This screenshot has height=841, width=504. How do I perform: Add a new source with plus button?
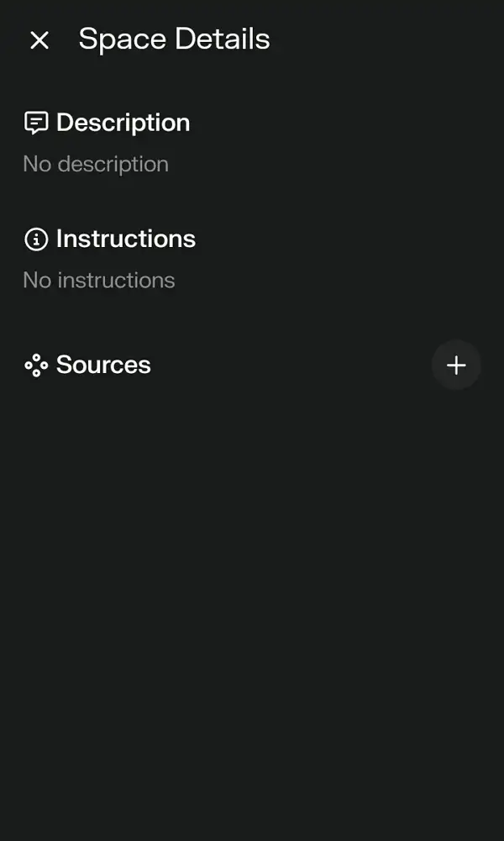[456, 365]
